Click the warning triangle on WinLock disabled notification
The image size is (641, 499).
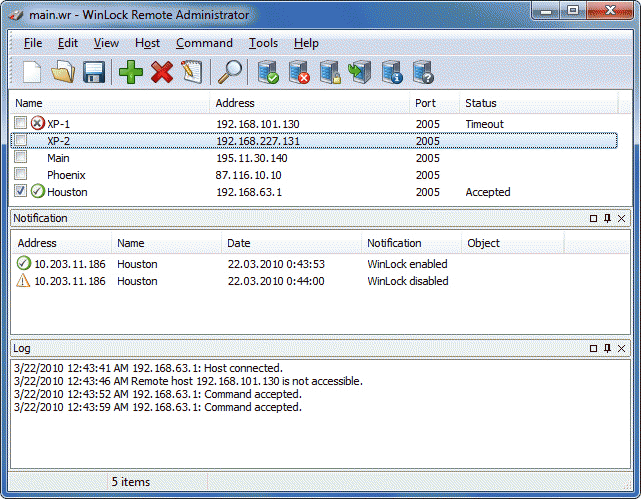[23, 280]
